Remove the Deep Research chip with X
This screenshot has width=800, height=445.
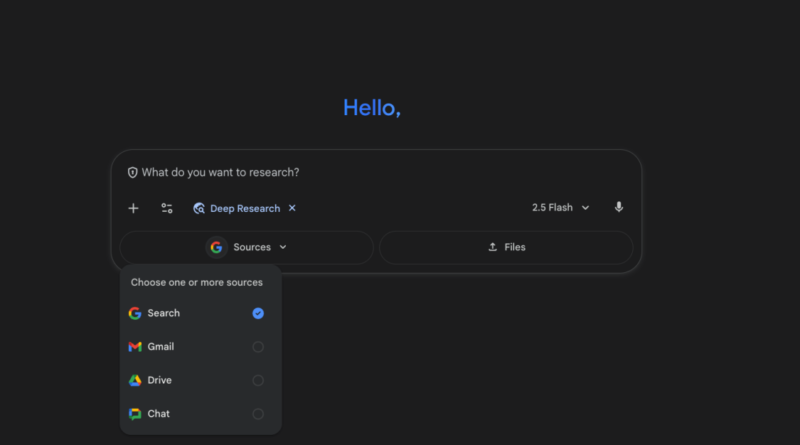[292, 208]
